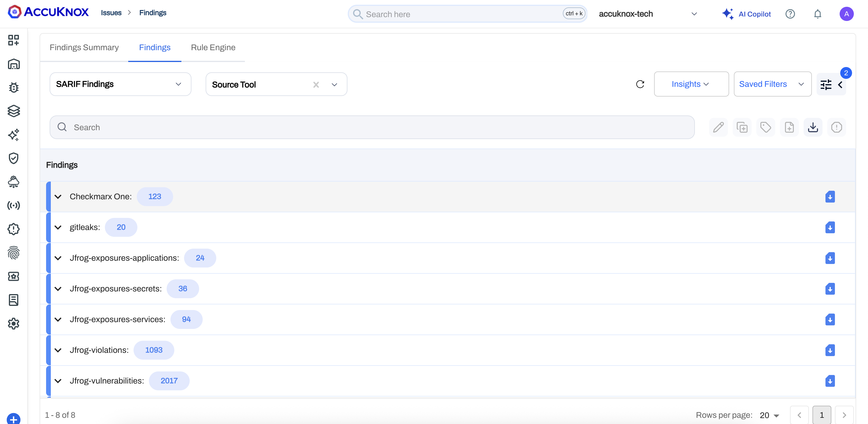The width and height of the screenshot is (868, 424).
Task: Click the add file ticket icon
Action: [789, 127]
